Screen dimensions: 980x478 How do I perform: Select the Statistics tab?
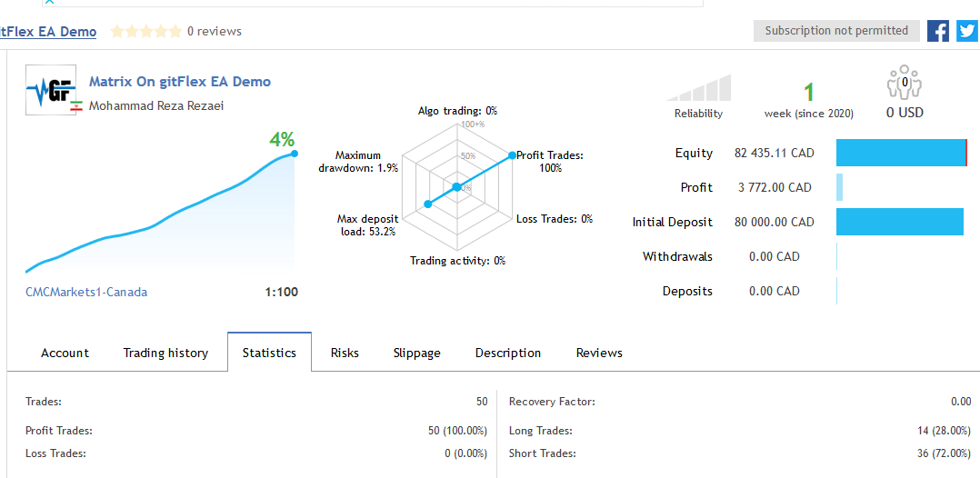tap(269, 353)
